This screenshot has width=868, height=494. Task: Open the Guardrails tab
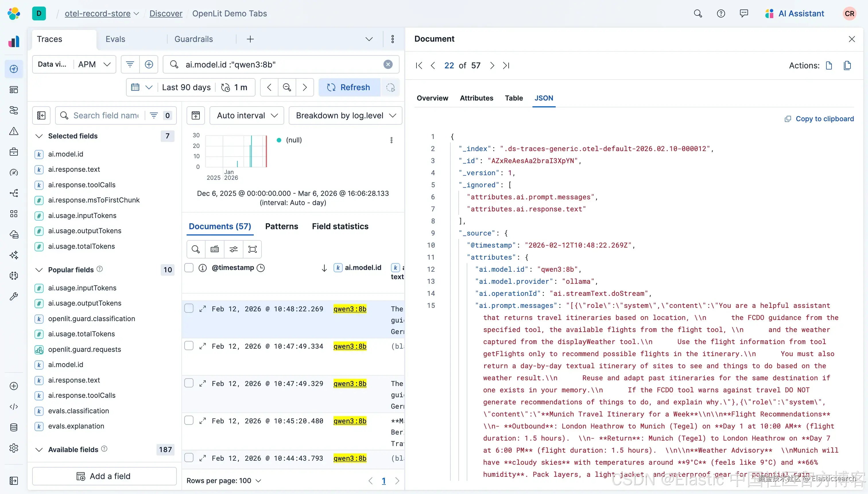pyautogui.click(x=193, y=39)
